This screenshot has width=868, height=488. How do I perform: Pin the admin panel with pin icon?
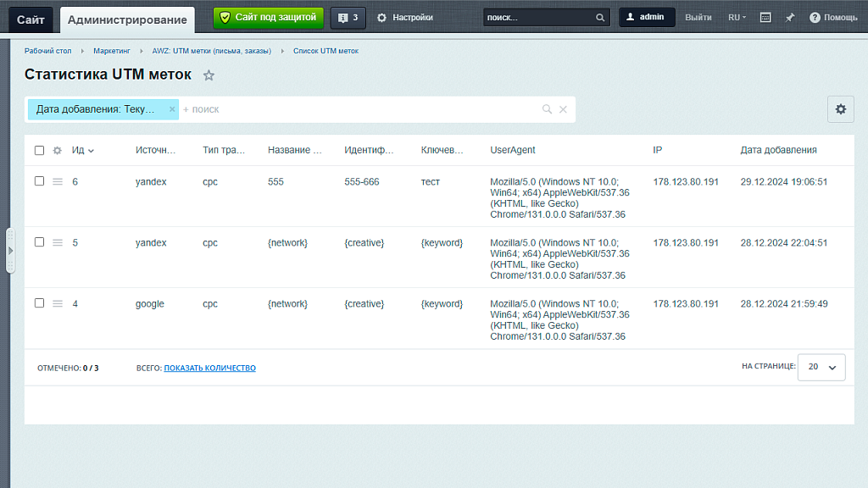(790, 18)
